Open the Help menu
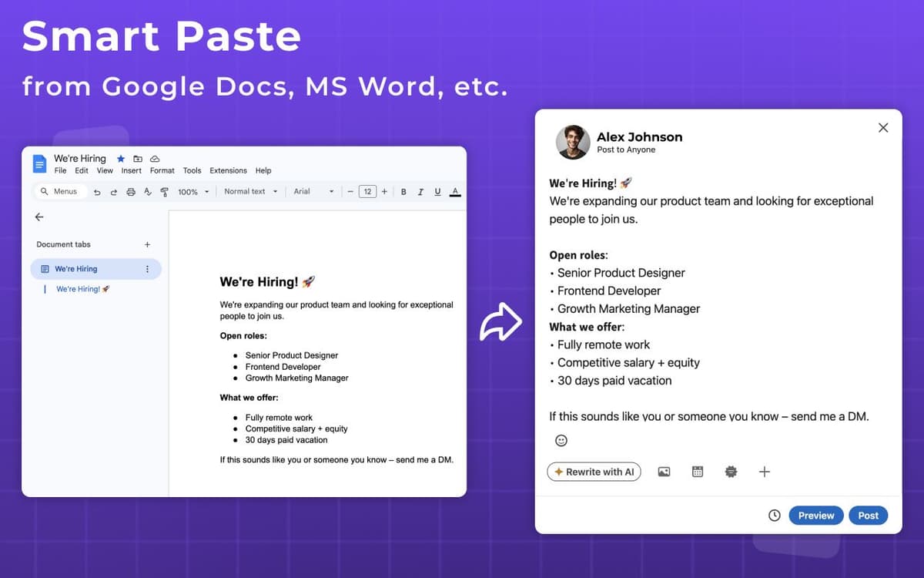The height and width of the screenshot is (578, 924). point(263,170)
